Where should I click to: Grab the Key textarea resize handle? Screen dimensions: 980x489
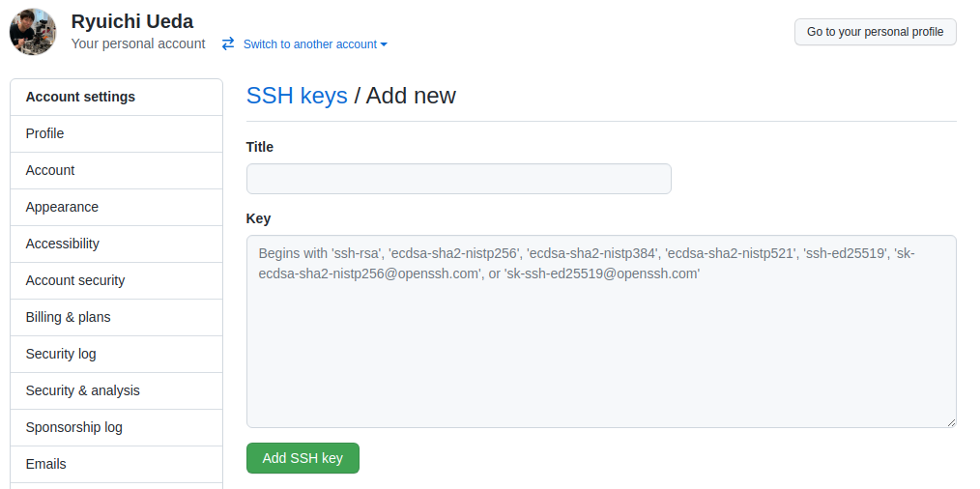point(951,422)
